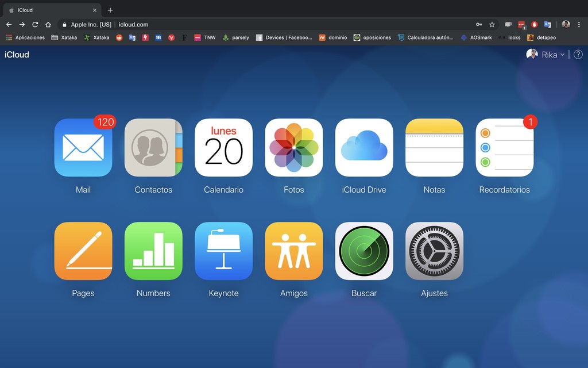Open a new browser tab
This screenshot has height=368, width=588.
pos(110,10)
